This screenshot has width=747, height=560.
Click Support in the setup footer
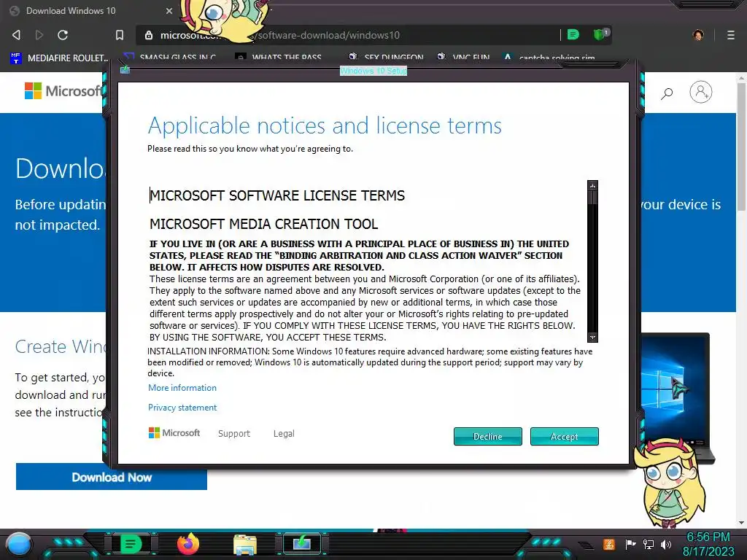(234, 433)
